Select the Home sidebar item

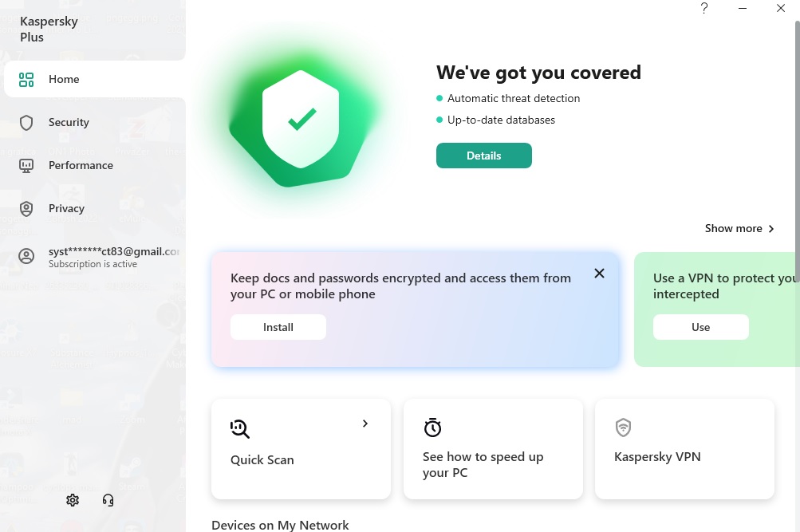[95, 79]
